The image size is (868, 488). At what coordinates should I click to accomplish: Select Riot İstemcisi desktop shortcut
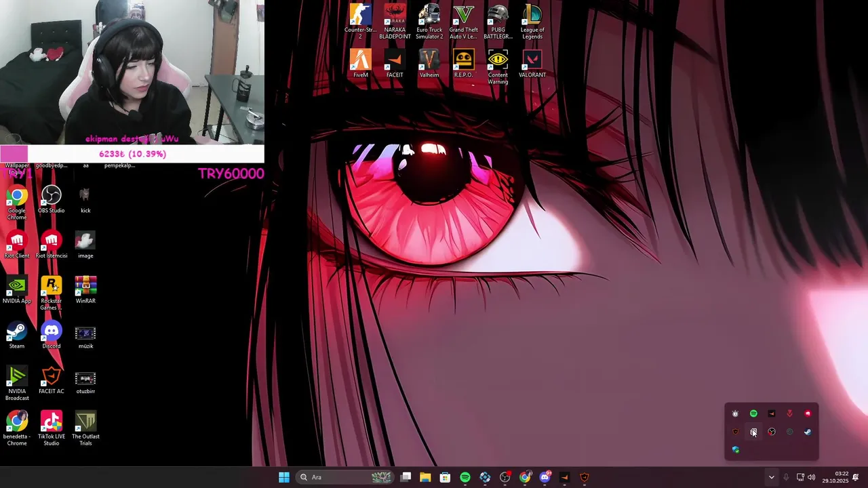click(x=51, y=245)
